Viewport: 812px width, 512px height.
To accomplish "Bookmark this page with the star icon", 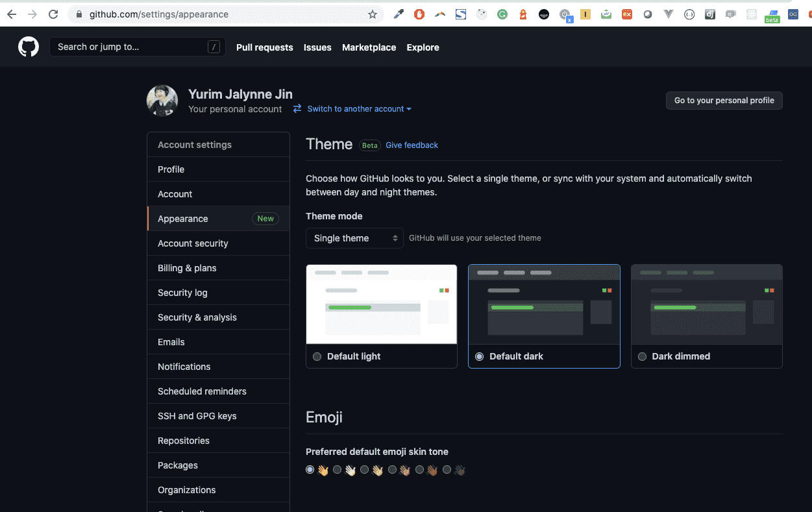I will click(x=373, y=14).
